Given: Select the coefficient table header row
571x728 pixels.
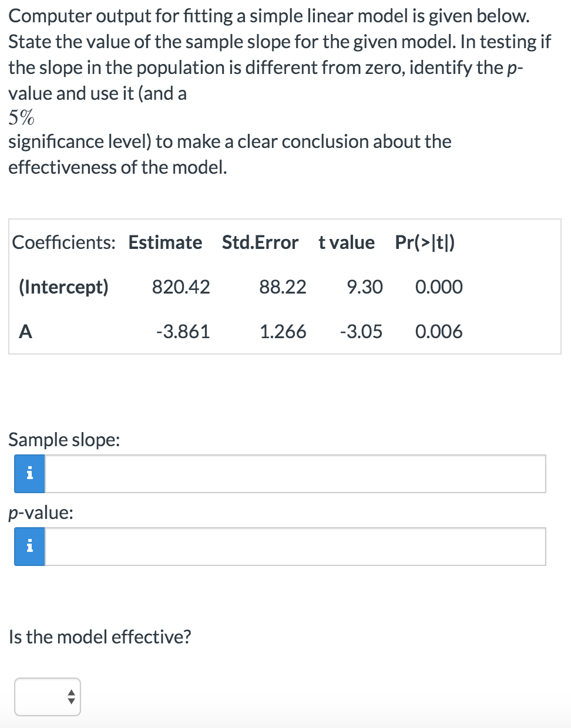Looking at the screenshot, I should (x=235, y=242).
